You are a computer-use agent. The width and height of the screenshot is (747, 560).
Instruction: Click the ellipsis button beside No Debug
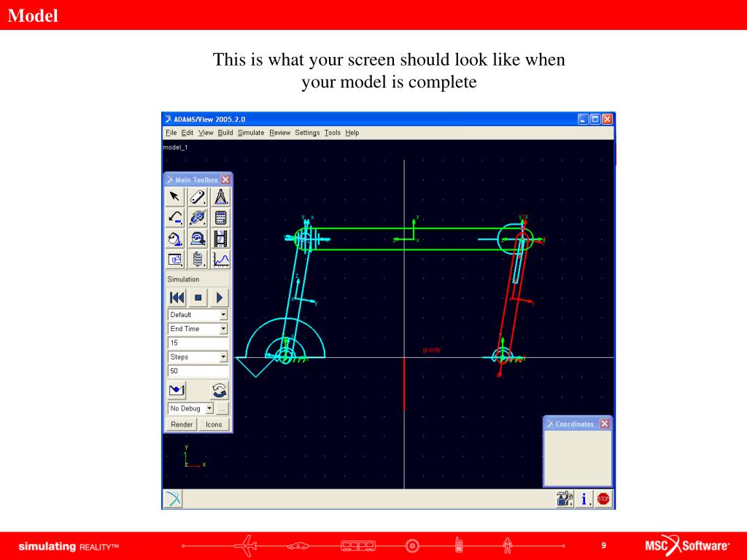coord(222,408)
